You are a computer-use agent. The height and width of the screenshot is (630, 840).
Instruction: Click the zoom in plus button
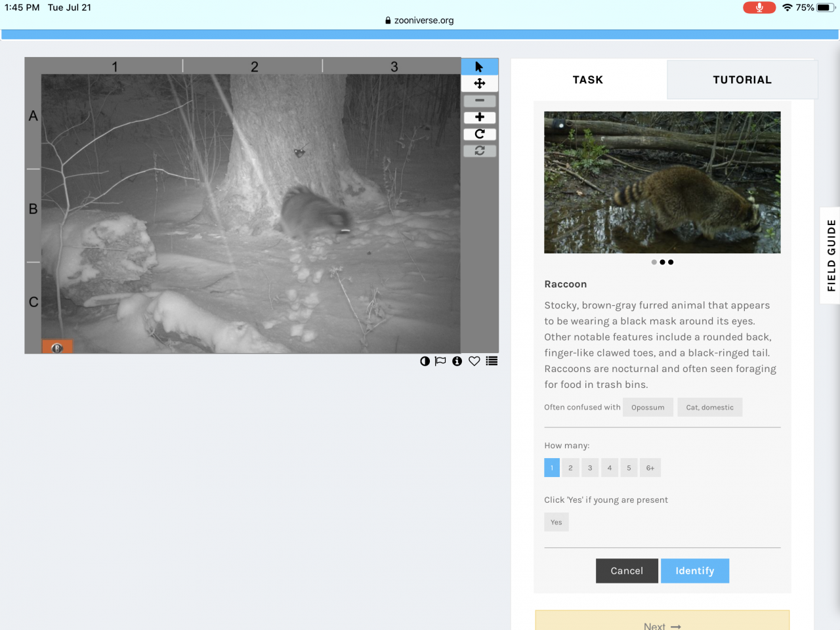pyautogui.click(x=480, y=117)
